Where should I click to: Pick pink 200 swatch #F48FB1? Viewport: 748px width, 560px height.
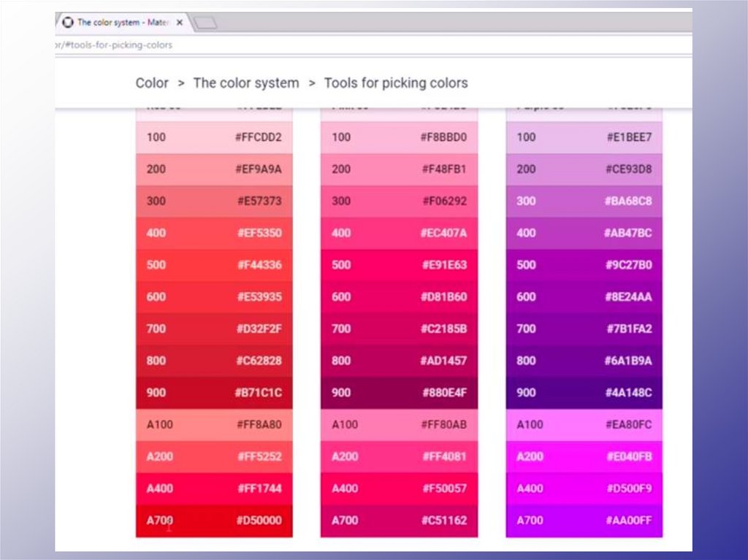(400, 169)
